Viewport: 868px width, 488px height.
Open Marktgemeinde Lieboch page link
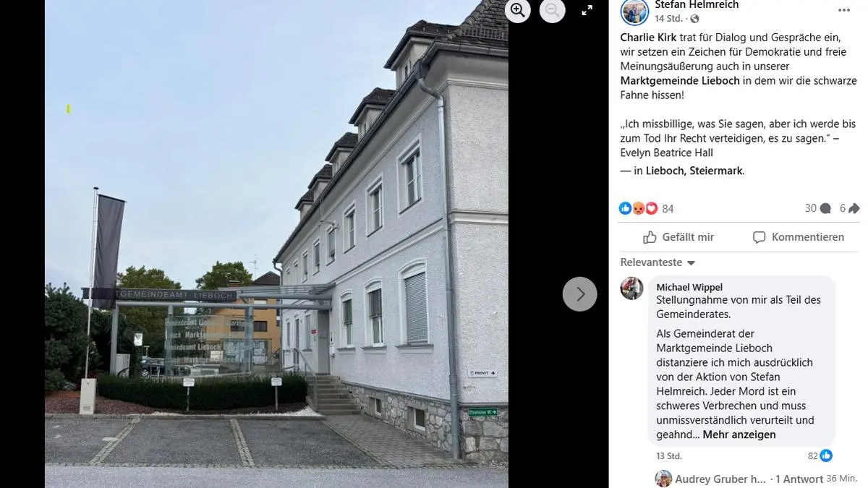(x=680, y=80)
